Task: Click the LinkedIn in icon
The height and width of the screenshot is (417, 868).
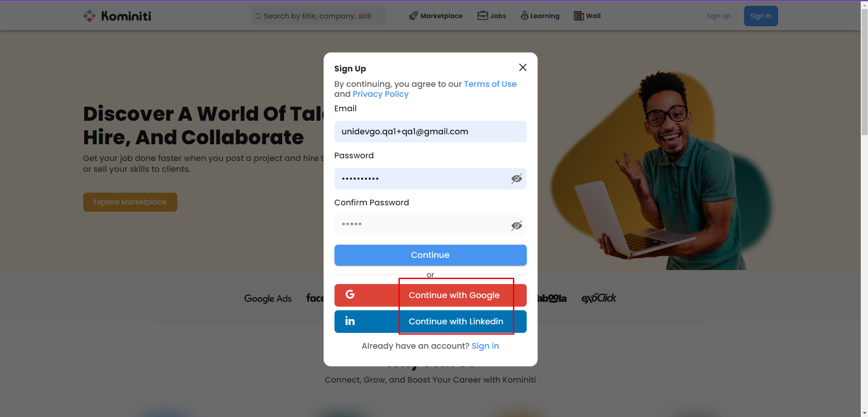Action: (x=350, y=321)
